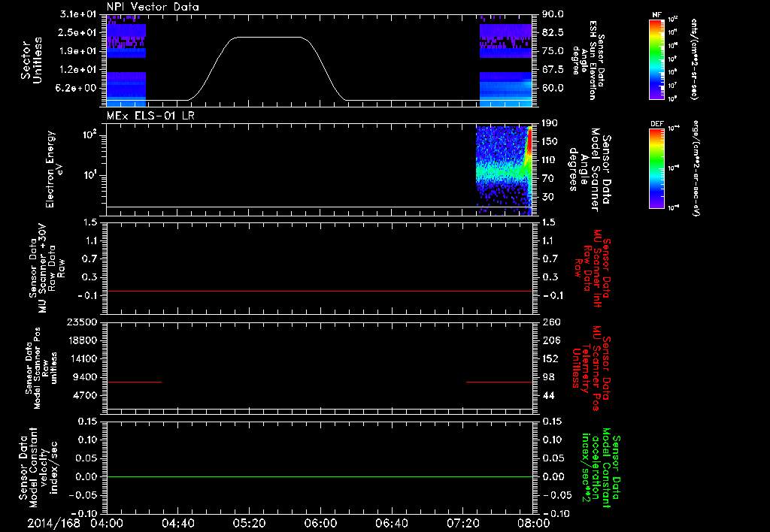Click the 190 scanner angle tick label
Image resolution: width=770 pixels, height=532 pixels.
(550, 123)
